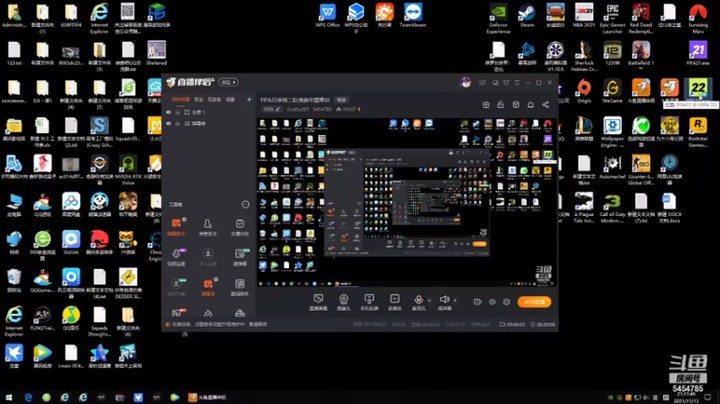Click the feedback message icon in the title bar
Image resolution: width=720 pixels, height=404 pixels.
click(x=482, y=83)
